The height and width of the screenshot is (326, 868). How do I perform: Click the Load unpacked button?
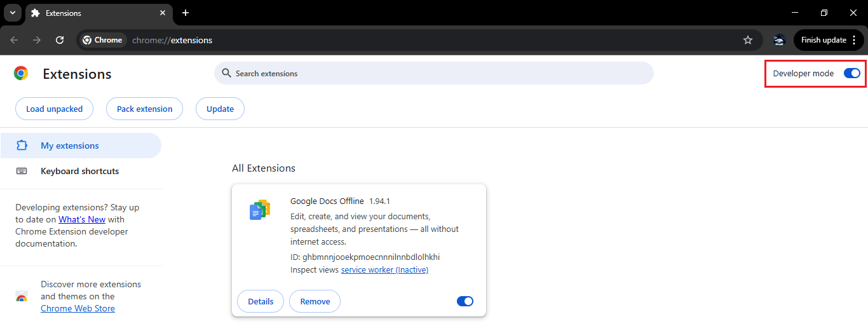[x=54, y=109]
